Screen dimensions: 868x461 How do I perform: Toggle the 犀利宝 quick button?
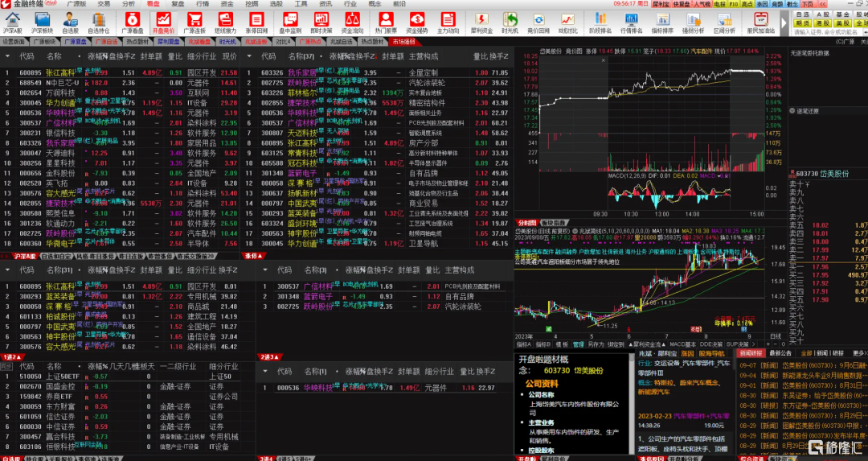click(661, 4)
